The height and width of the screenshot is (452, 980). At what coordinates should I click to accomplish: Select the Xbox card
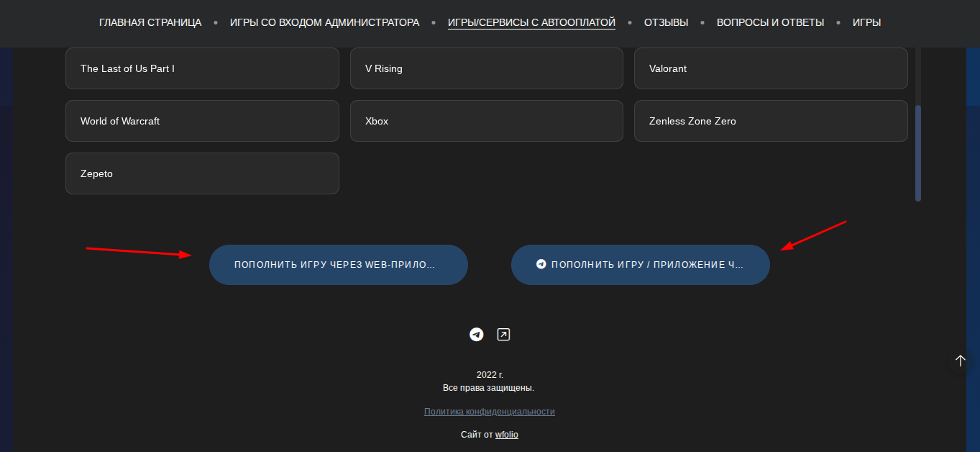487,121
